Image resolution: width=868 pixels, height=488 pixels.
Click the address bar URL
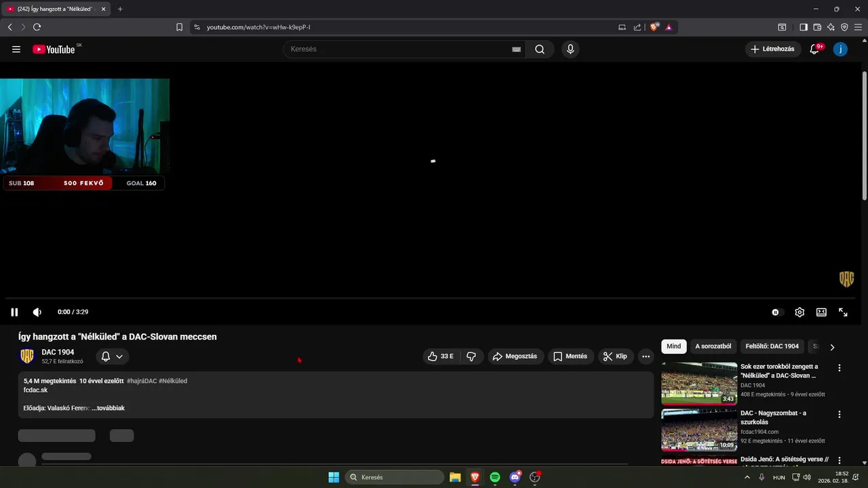click(258, 27)
